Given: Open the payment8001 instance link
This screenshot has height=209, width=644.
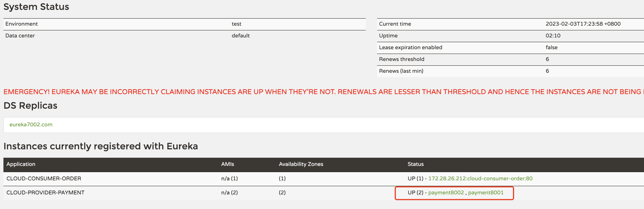Looking at the screenshot, I should click(486, 192).
